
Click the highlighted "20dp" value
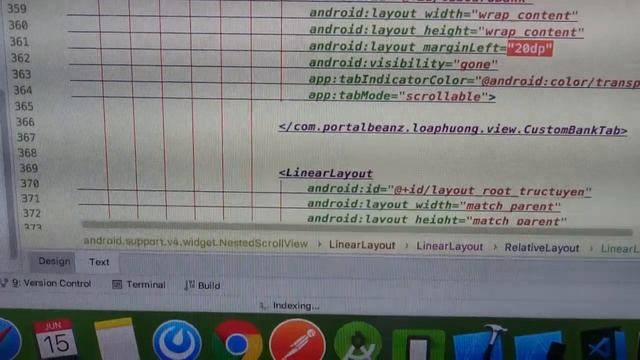coord(530,49)
